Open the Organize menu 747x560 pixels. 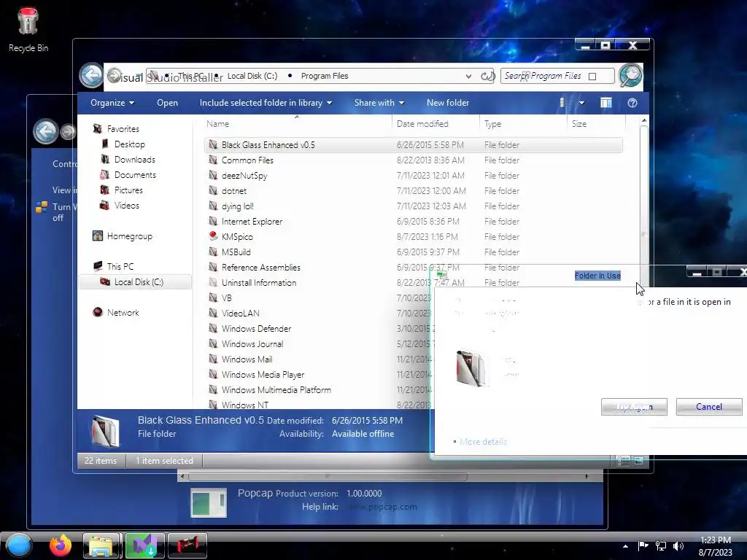click(112, 103)
